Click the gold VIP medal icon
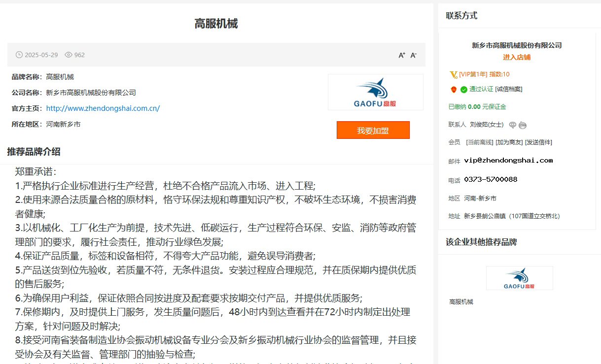This screenshot has width=601, height=364. pyautogui.click(x=454, y=75)
